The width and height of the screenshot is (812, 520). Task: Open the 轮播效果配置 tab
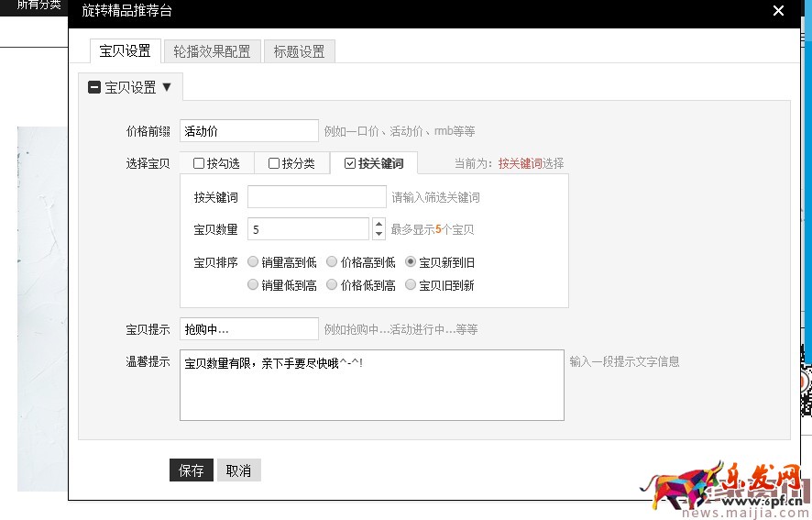coord(212,51)
